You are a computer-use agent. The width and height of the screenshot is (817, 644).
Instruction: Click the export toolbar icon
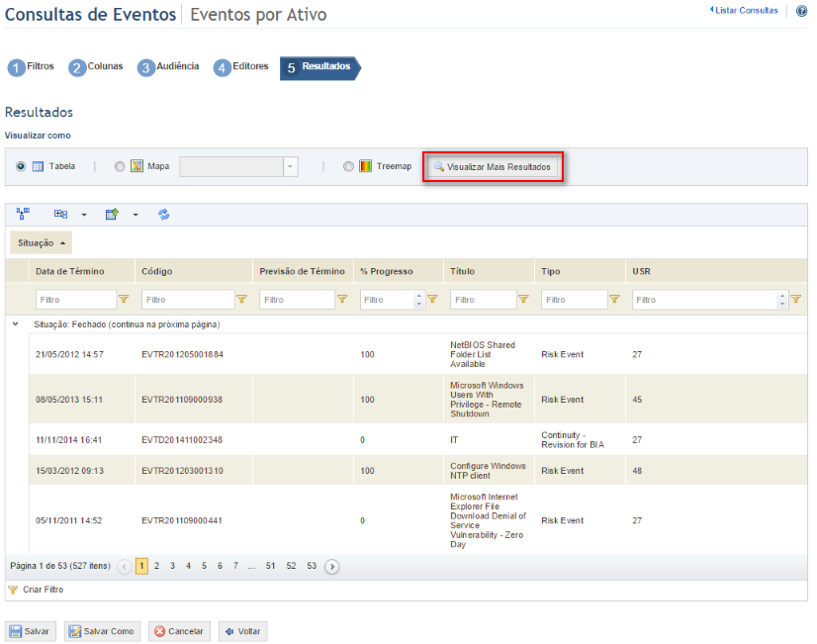[112, 214]
